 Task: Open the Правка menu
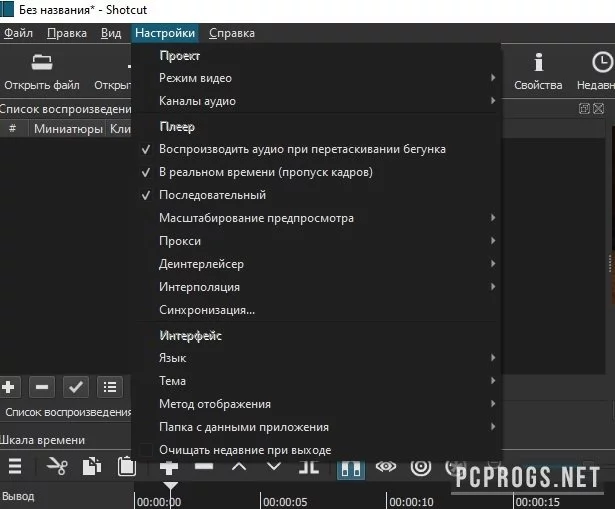[67, 33]
